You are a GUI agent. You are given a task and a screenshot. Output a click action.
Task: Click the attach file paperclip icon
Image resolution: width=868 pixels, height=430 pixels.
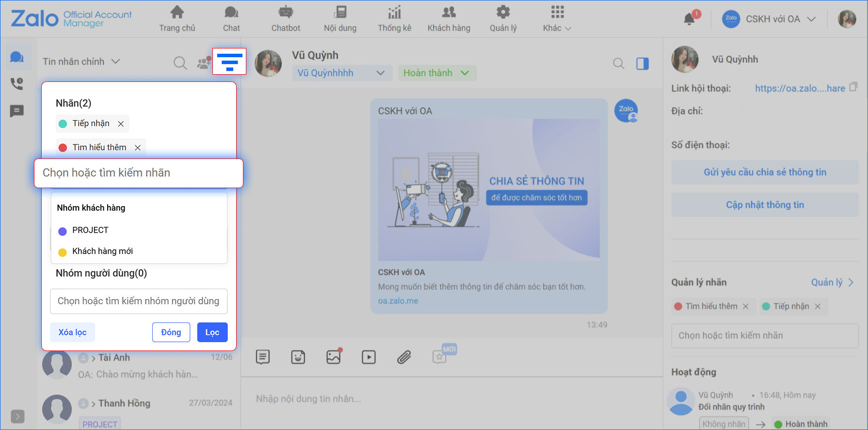coord(404,357)
